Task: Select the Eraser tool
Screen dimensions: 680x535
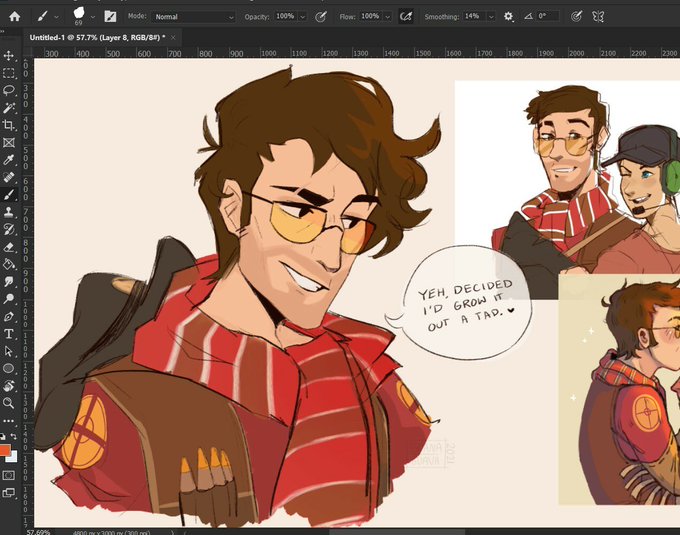Action: [x=8, y=247]
